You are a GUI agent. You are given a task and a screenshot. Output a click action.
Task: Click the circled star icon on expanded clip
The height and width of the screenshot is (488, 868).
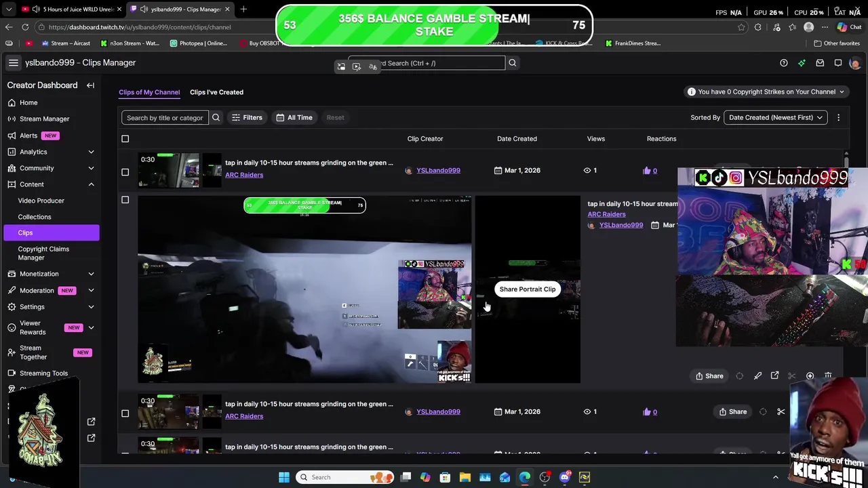coord(810,376)
